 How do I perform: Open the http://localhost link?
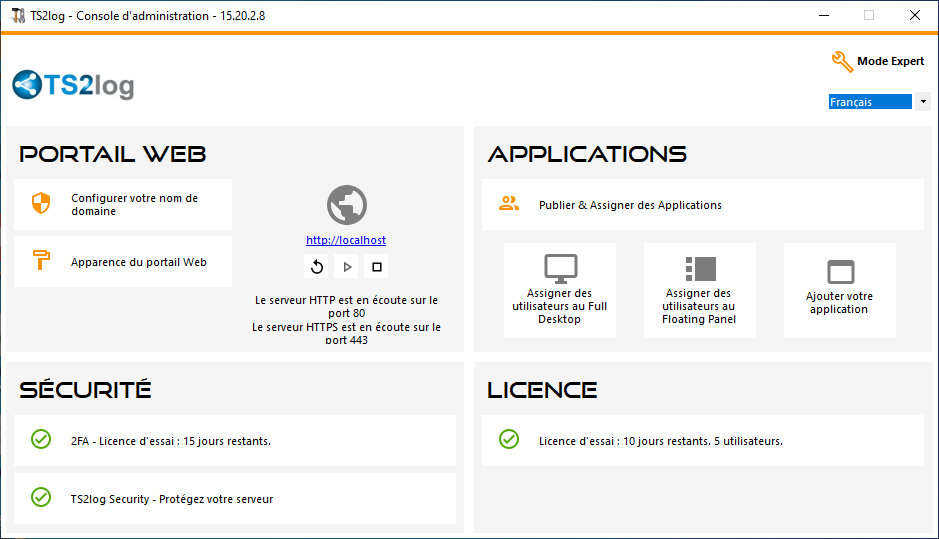pos(346,240)
